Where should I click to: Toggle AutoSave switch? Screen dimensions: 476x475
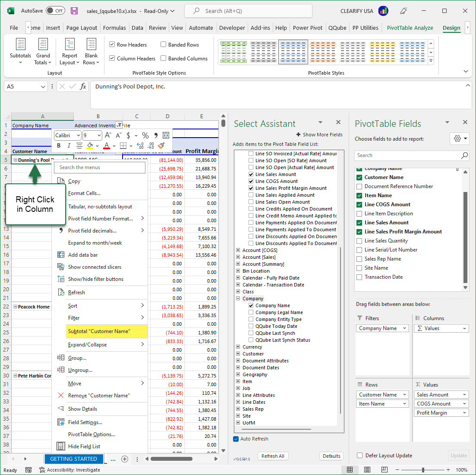tap(56, 11)
